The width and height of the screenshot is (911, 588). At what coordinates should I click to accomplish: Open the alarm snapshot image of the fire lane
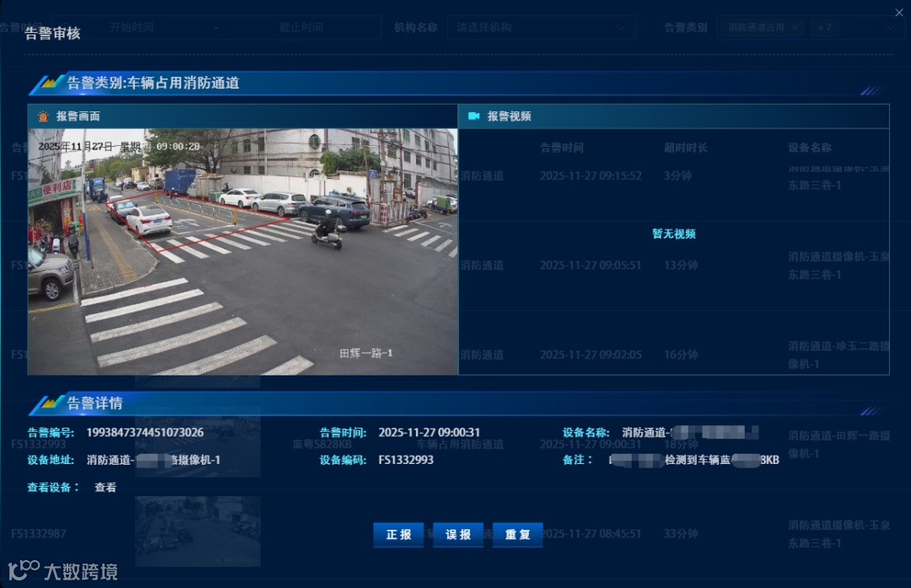(x=243, y=251)
